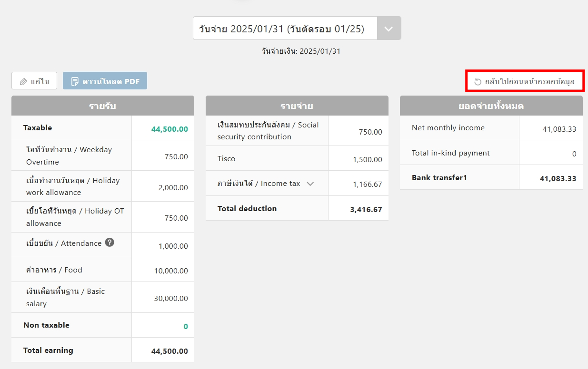Image resolution: width=588 pixels, height=369 pixels.
Task: Click the undo arrow icon beside กลับไปก่อนหน้ากรอกข้อมูล
Action: point(478,82)
